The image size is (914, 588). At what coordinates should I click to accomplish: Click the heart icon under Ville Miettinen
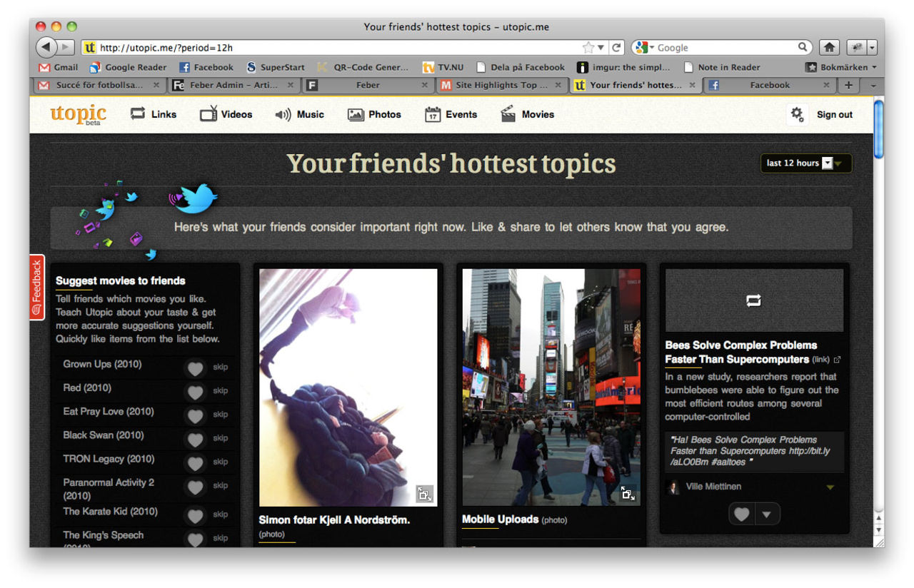[742, 514]
